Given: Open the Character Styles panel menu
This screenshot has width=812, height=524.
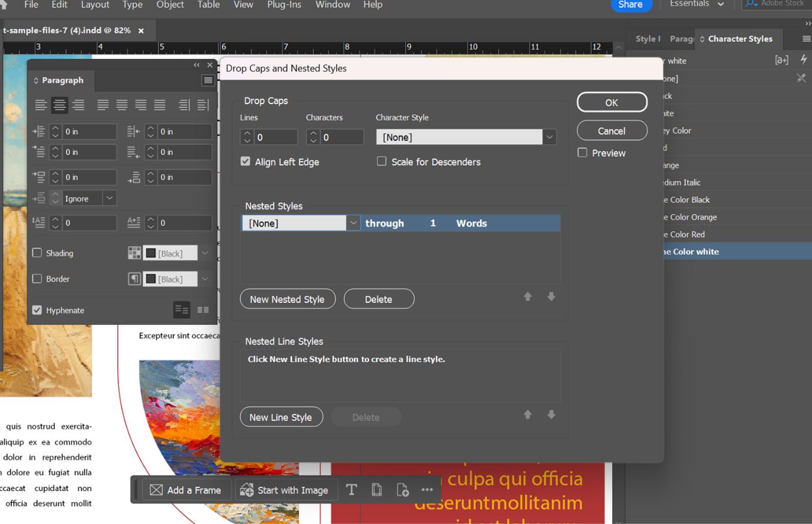Looking at the screenshot, I should 807,39.
